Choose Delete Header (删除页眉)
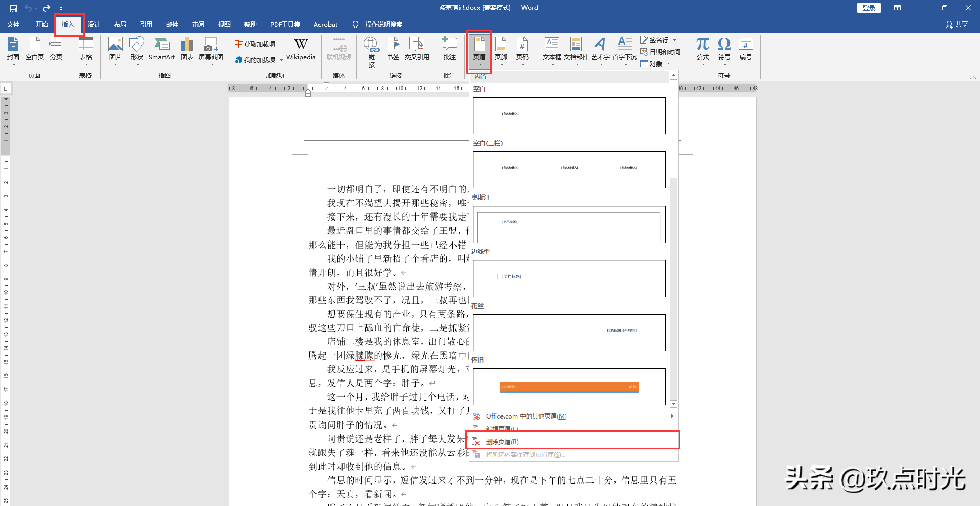 [574, 442]
